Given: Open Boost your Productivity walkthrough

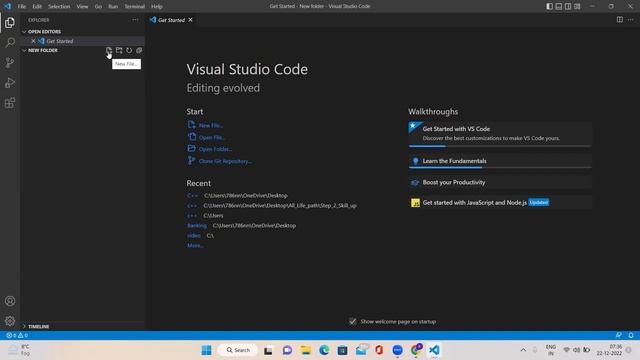Looking at the screenshot, I should tap(500, 182).
